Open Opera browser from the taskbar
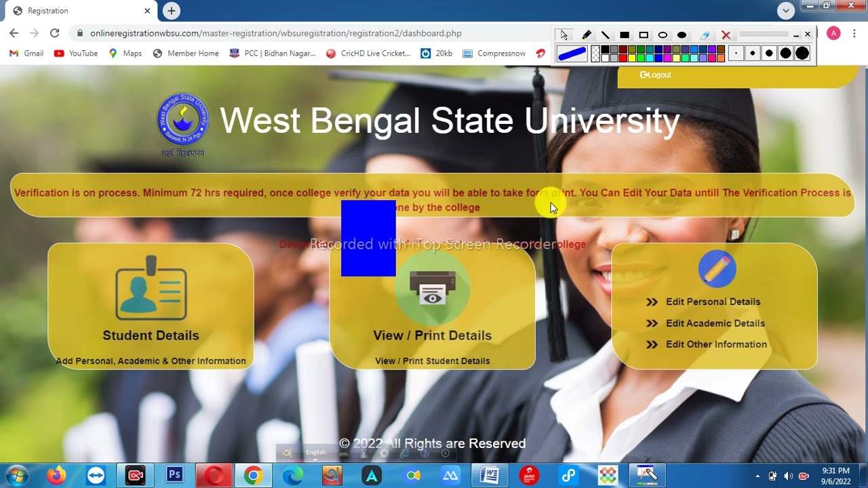This screenshot has height=488, width=868. pos(214,476)
